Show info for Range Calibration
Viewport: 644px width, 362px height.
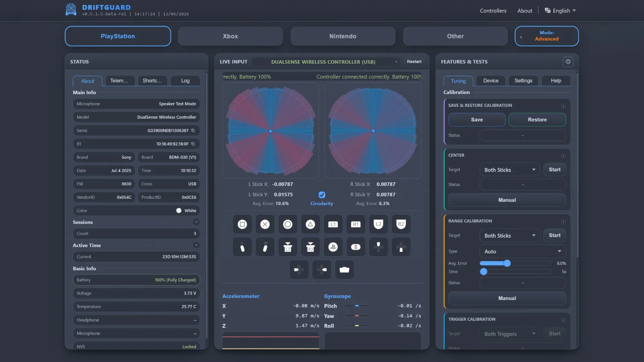click(x=563, y=222)
